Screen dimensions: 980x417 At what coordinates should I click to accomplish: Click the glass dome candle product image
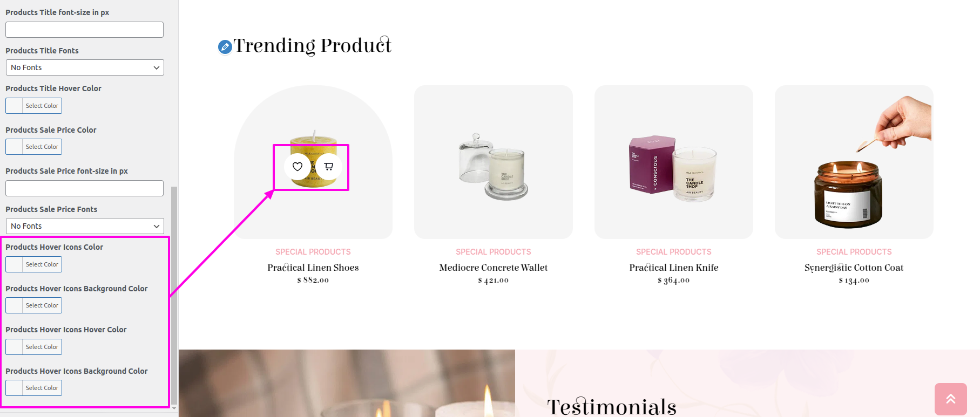(494, 162)
